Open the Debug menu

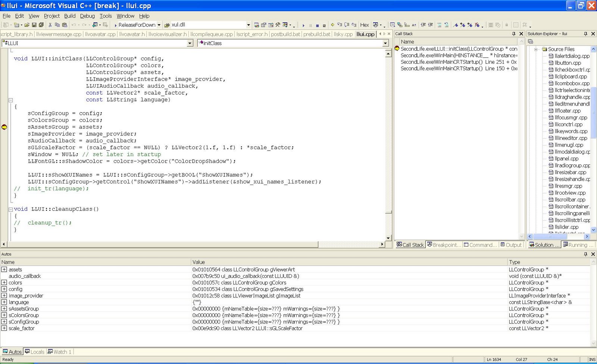[x=87, y=16]
